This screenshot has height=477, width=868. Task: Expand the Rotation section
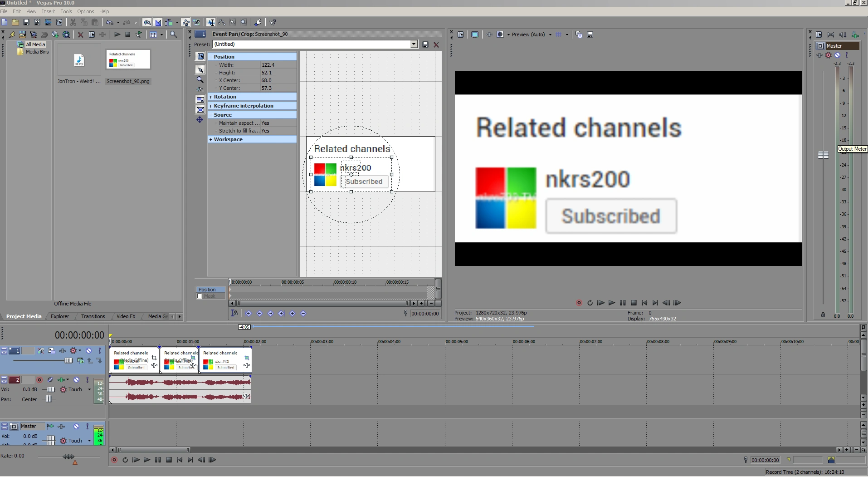click(x=211, y=97)
